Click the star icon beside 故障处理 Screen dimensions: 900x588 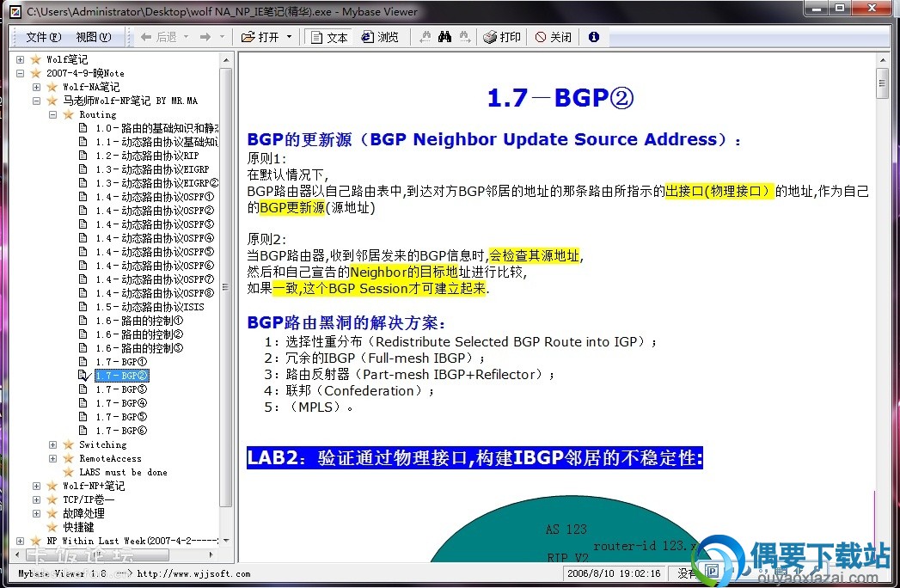point(52,514)
